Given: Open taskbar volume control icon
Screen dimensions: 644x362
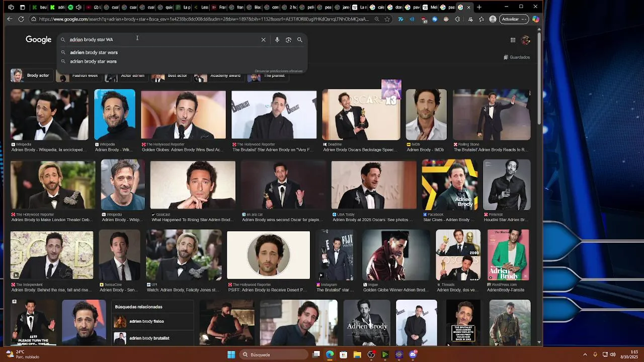Looking at the screenshot, I should [x=613, y=354].
